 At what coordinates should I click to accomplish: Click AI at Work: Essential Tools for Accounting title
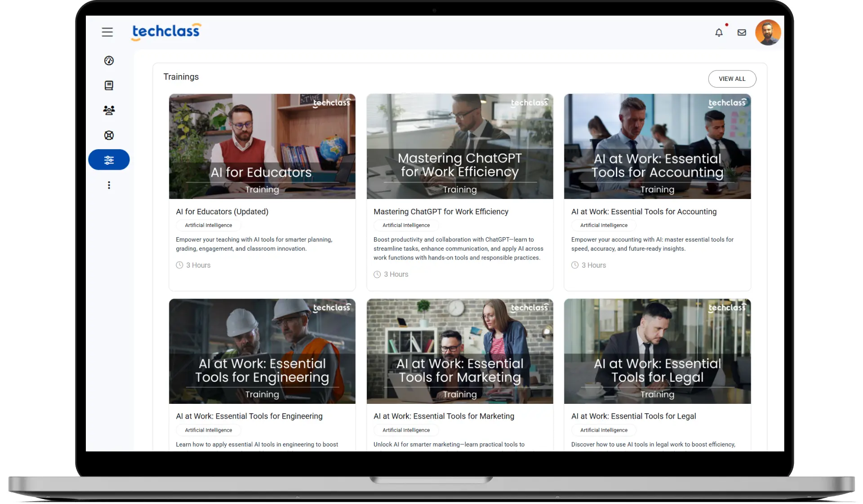[x=644, y=212]
